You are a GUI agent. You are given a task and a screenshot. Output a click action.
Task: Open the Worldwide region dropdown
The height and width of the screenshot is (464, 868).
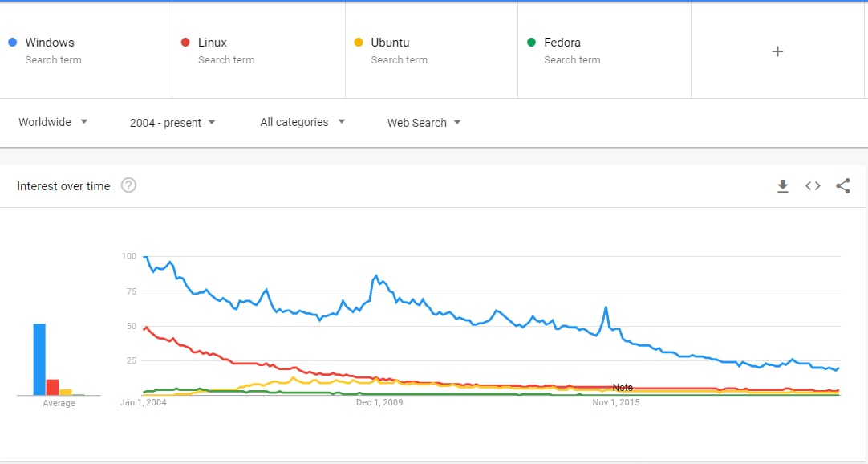pos(53,122)
